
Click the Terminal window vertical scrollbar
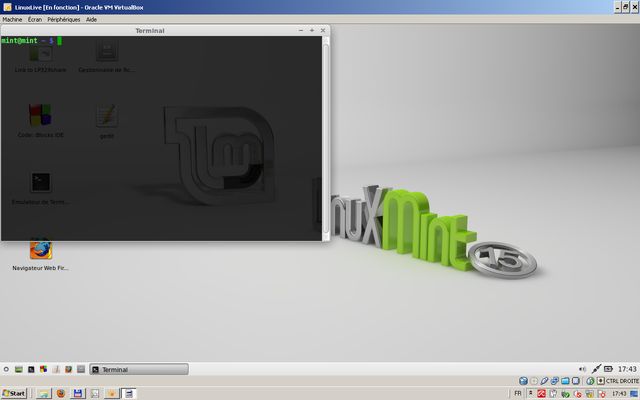[326, 138]
